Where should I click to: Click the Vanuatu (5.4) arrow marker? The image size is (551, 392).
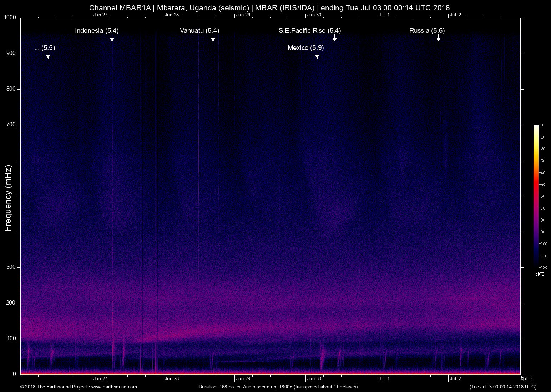[x=213, y=38]
